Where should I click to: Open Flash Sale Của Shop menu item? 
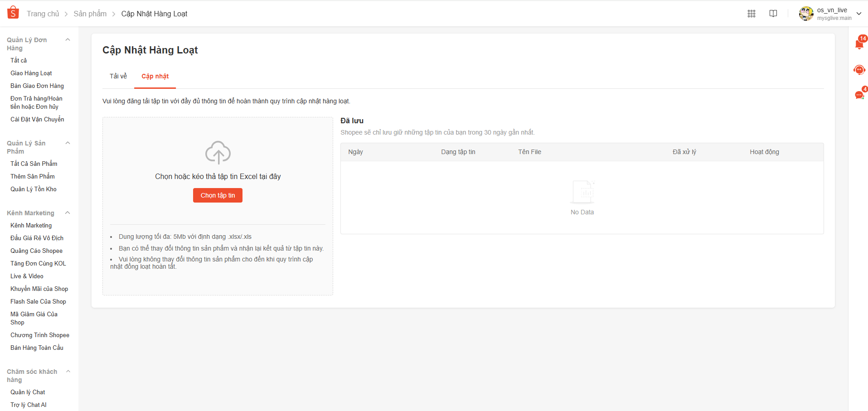pyautogui.click(x=38, y=301)
